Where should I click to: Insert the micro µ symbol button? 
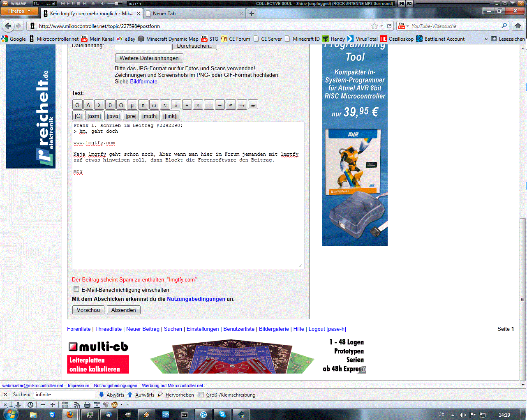[132, 105]
